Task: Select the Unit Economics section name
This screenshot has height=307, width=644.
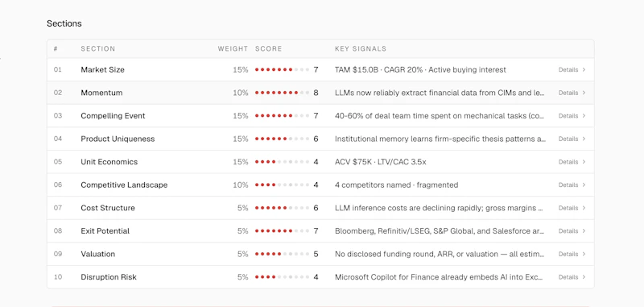Action: [x=109, y=162]
